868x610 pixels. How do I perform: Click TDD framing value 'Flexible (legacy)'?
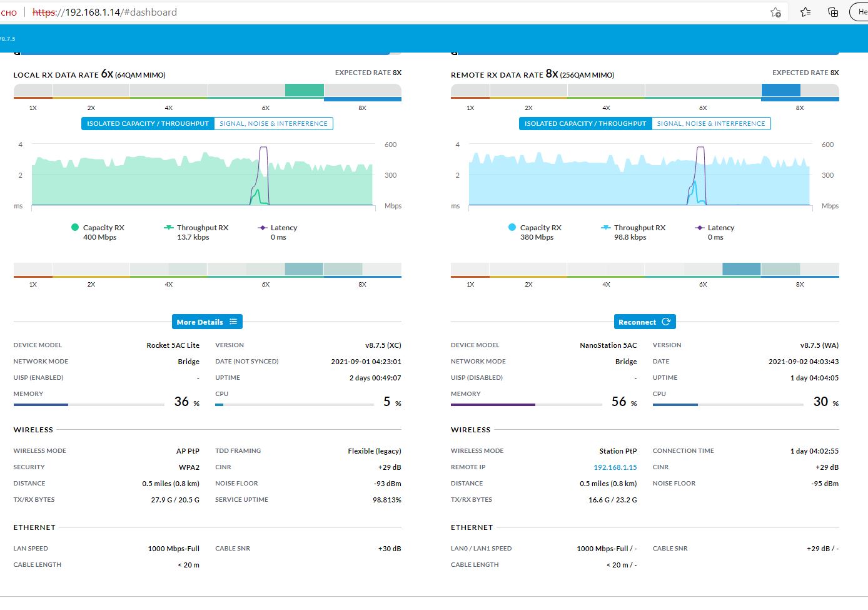(x=375, y=451)
